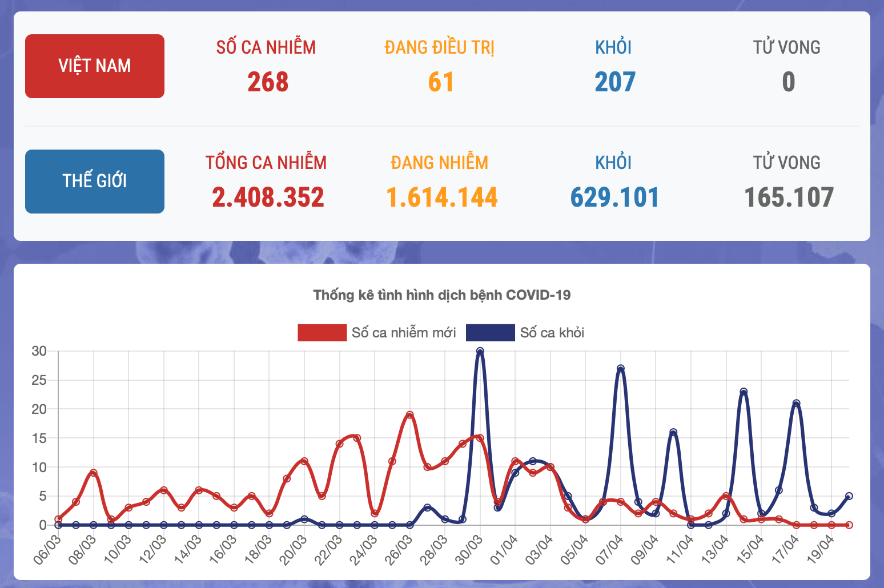Click world total cases 2.408.352

tap(268, 198)
